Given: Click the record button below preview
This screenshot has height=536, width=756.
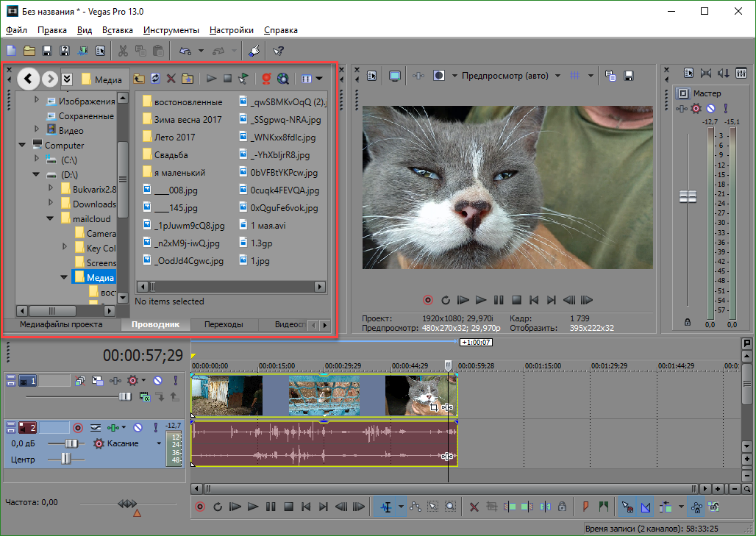Looking at the screenshot, I should pyautogui.click(x=428, y=300).
